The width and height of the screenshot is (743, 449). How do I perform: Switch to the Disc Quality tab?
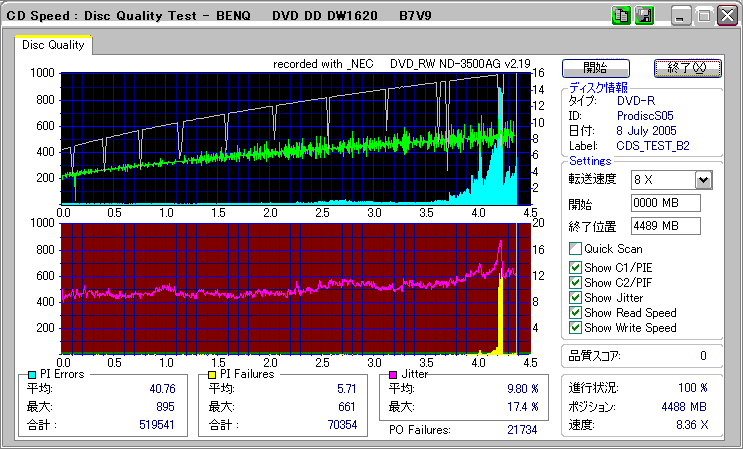click(x=53, y=45)
